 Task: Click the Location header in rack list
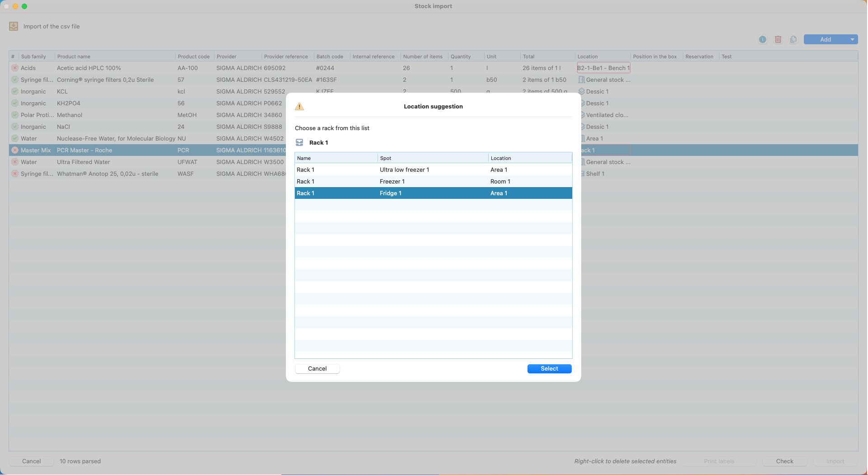(x=529, y=158)
